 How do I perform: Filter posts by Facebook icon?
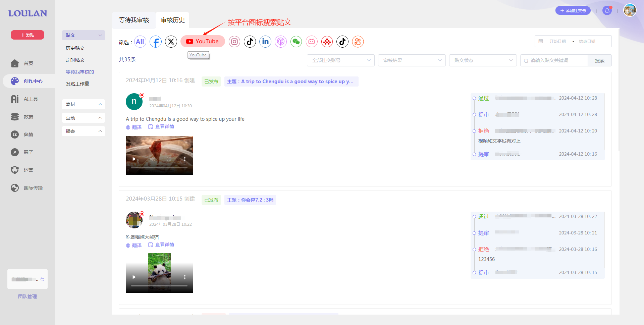click(156, 42)
